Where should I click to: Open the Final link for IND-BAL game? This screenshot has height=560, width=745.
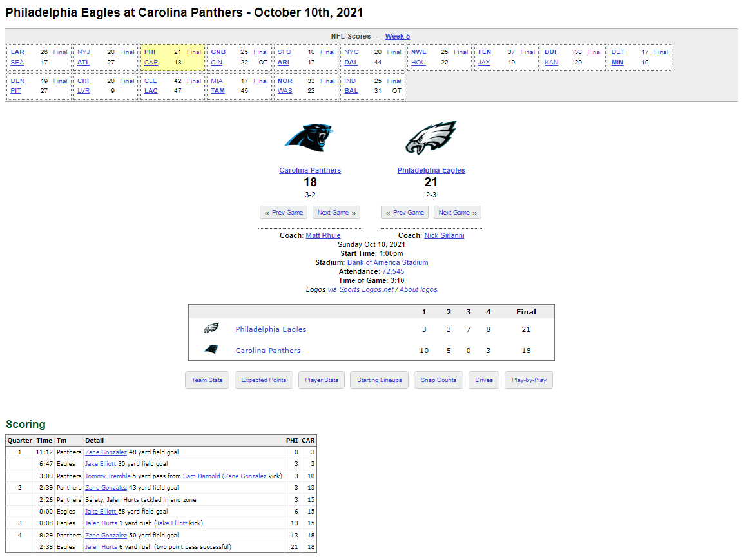394,81
